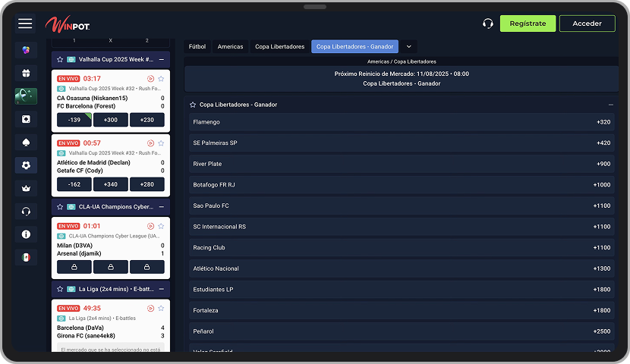The image size is (630, 364).
Task: Bet -162 on Atlético de Madrid
Action: (x=74, y=184)
